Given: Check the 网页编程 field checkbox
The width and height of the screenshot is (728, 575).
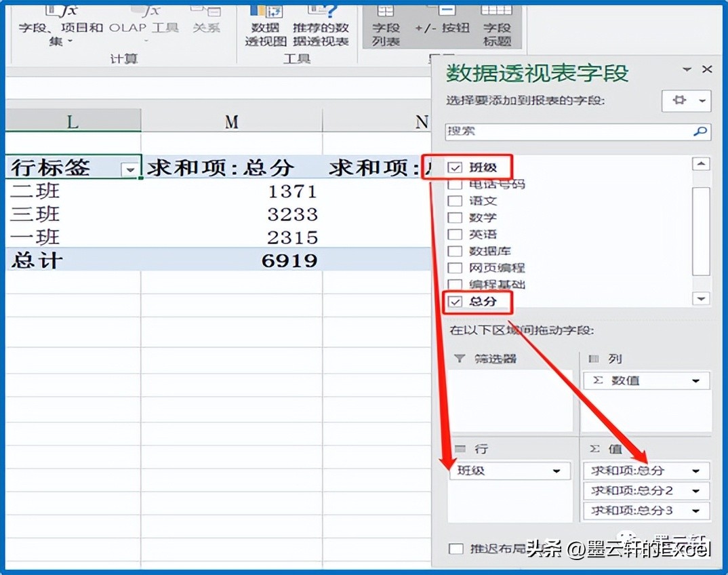Looking at the screenshot, I should click(455, 268).
